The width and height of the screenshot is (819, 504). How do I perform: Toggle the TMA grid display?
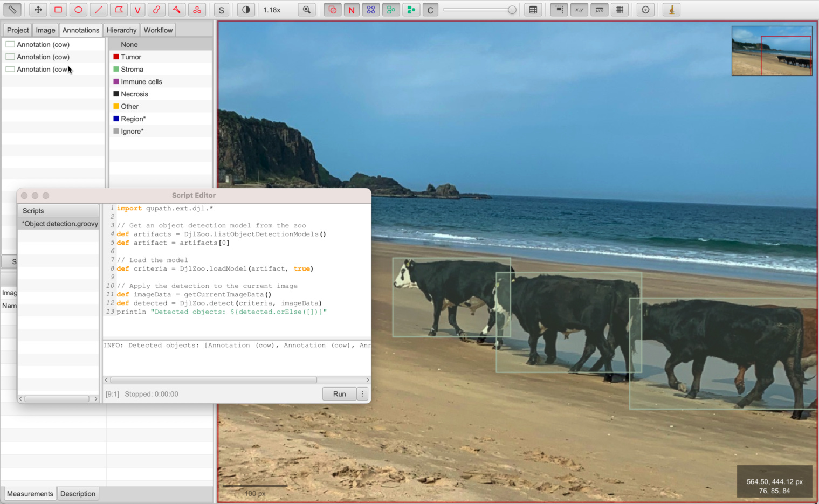tap(371, 10)
